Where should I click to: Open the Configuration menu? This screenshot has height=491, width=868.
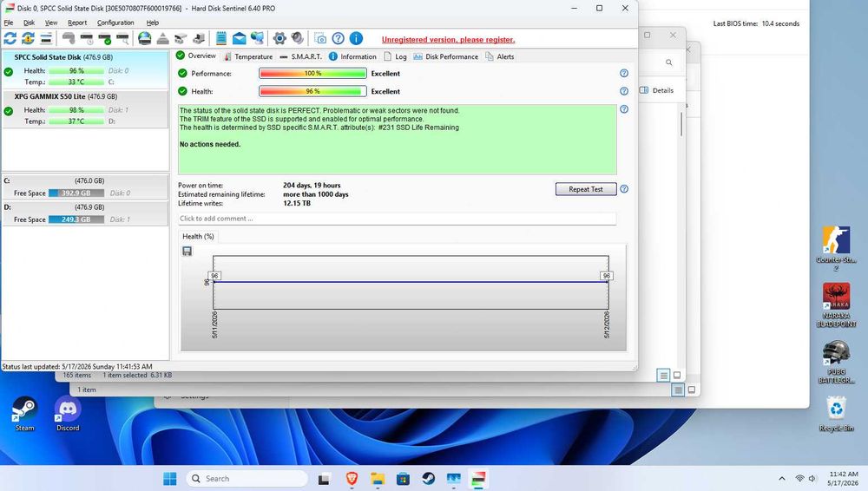(x=115, y=23)
